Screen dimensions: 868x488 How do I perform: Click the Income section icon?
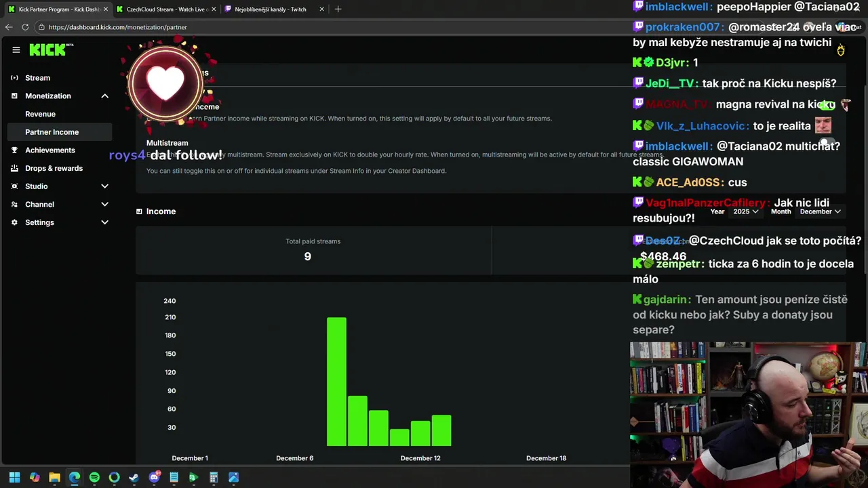pyautogui.click(x=139, y=211)
